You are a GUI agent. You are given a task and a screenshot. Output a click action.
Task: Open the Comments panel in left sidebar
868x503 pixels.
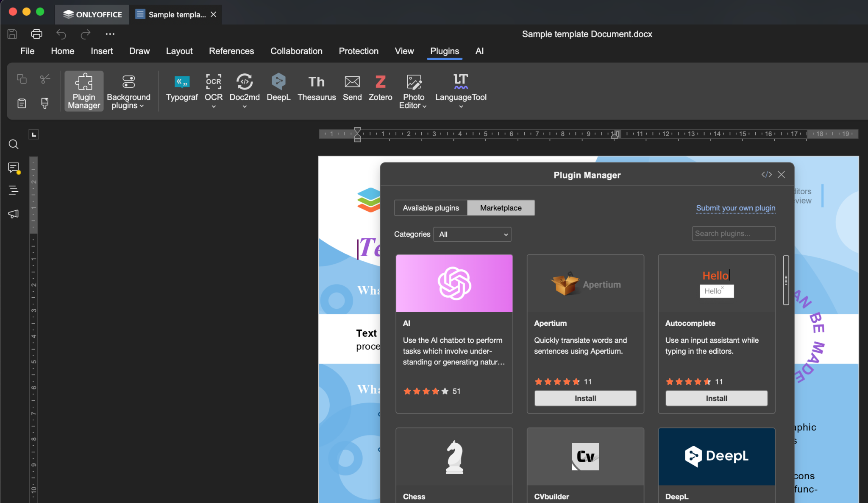tap(14, 168)
